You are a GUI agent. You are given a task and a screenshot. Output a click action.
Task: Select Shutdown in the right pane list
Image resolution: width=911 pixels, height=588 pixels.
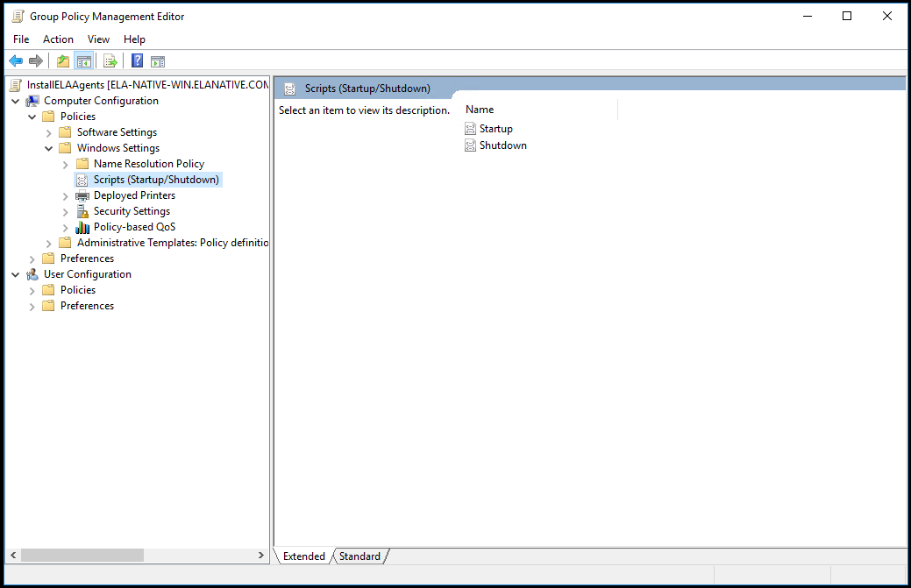pyautogui.click(x=503, y=145)
